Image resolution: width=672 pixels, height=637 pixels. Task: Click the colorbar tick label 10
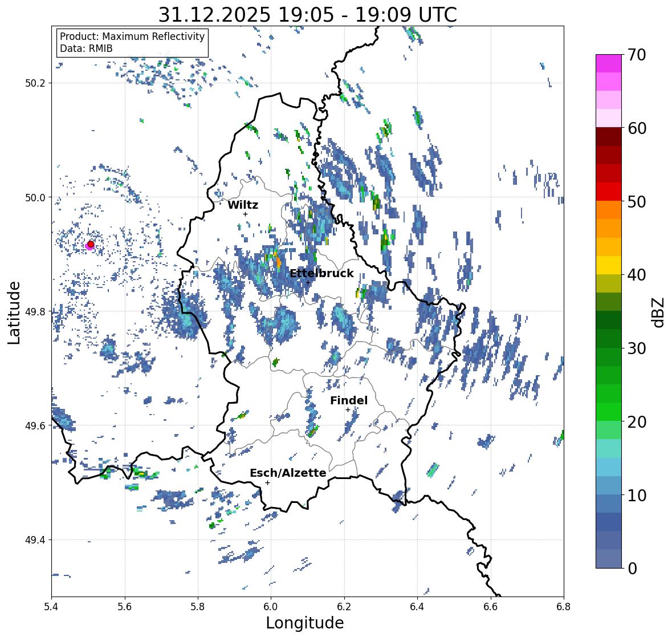pyautogui.click(x=637, y=495)
